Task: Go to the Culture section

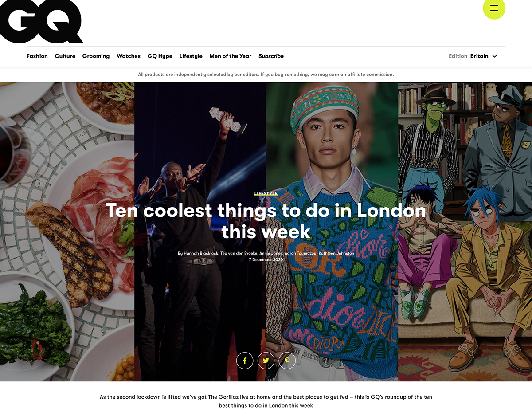Action: (x=65, y=56)
